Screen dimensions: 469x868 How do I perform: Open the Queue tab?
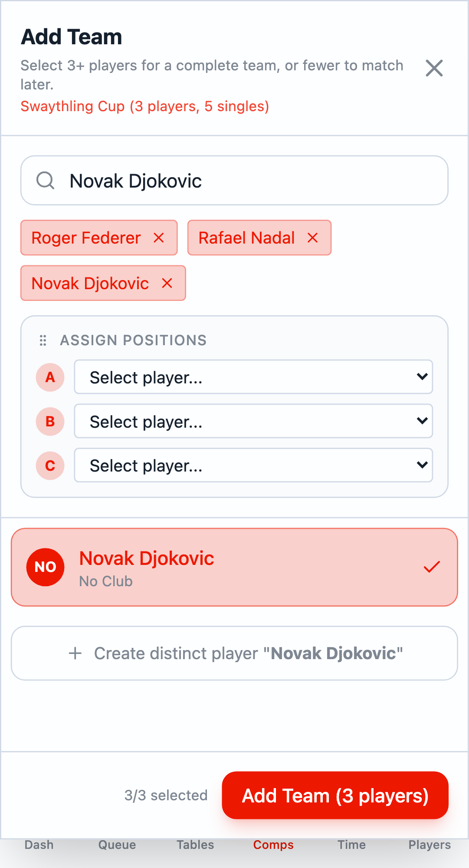coord(117,845)
